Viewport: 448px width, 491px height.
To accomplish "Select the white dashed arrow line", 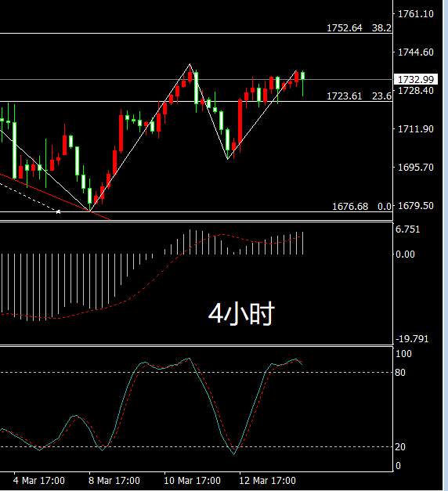I will coord(30,197).
